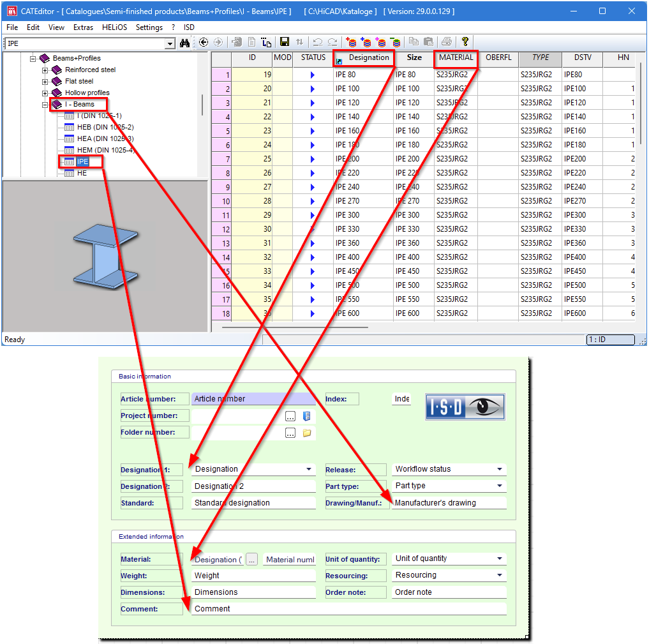Click the yellow folder icon beside Folder number
649x644 pixels.
point(307,433)
